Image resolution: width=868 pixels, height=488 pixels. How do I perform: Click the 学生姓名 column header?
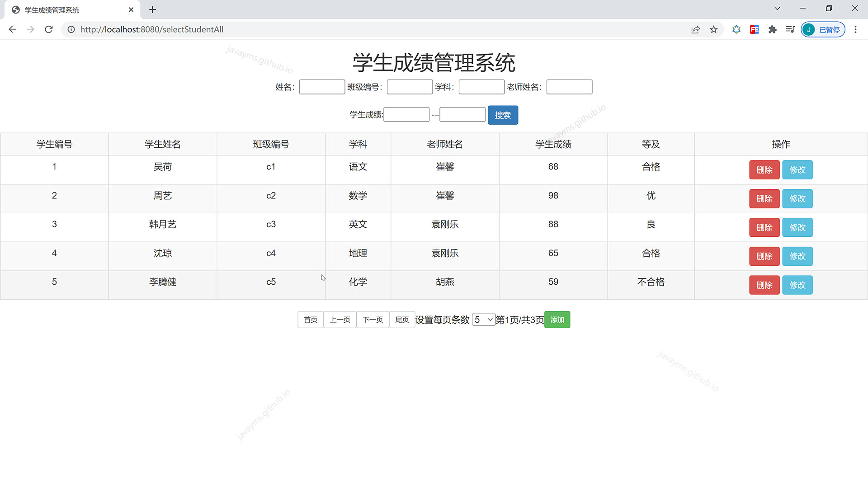click(x=163, y=144)
